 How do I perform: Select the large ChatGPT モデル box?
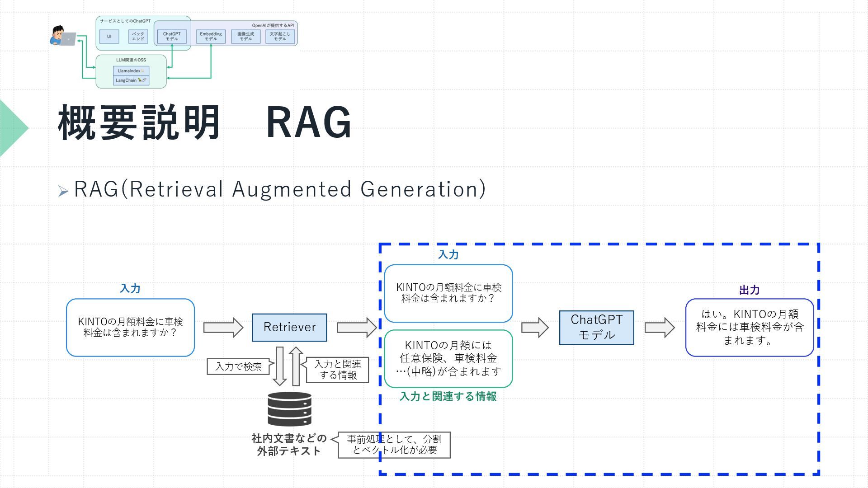pyautogui.click(x=596, y=328)
